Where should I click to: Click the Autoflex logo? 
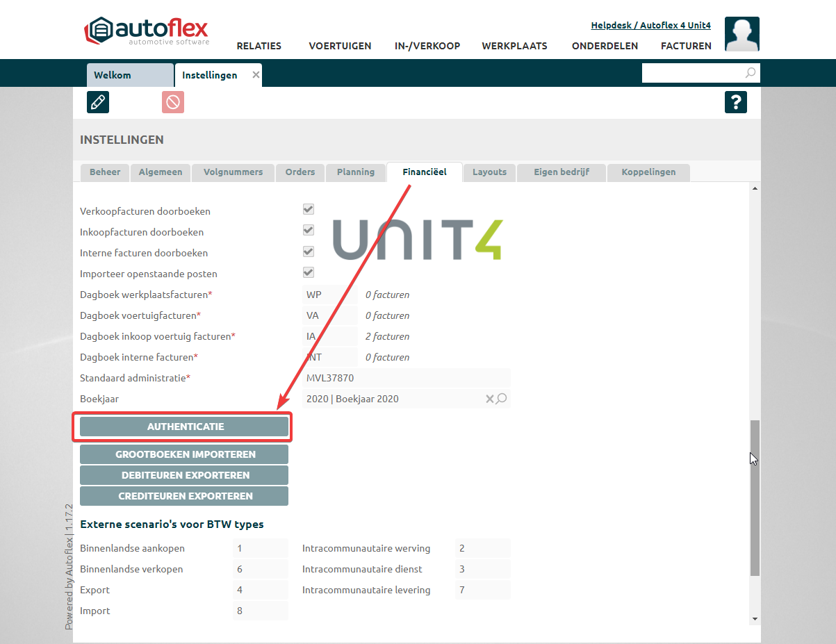coord(147,32)
